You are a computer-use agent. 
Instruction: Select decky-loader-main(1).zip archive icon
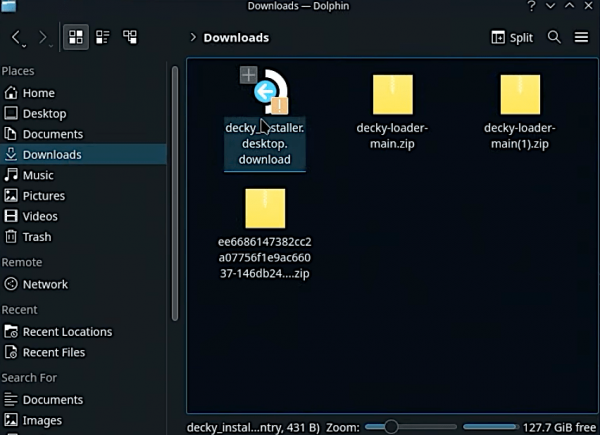coord(520,94)
